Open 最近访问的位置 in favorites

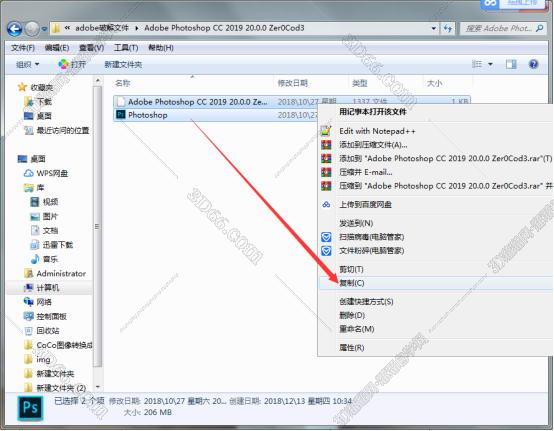click(x=57, y=130)
